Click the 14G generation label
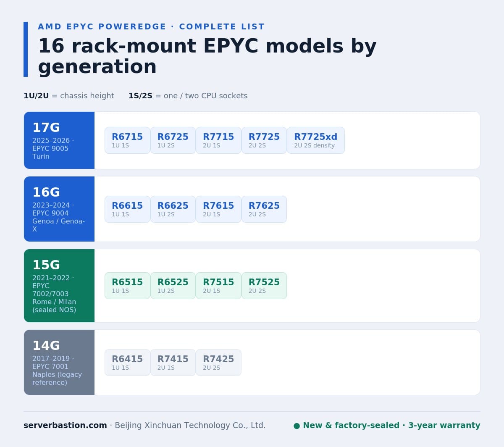The image size is (504, 447). click(x=46, y=345)
